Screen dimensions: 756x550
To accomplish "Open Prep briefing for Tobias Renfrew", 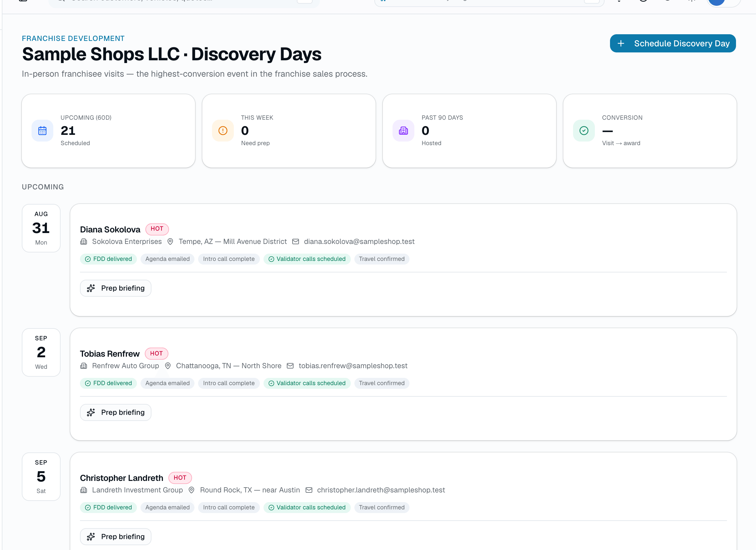I will 116,412.
